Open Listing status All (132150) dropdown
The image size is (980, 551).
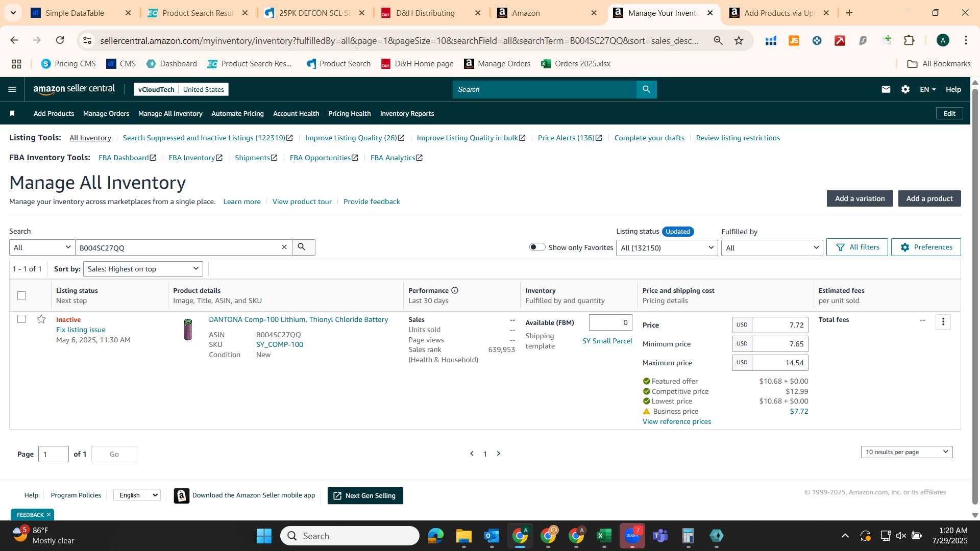point(667,247)
